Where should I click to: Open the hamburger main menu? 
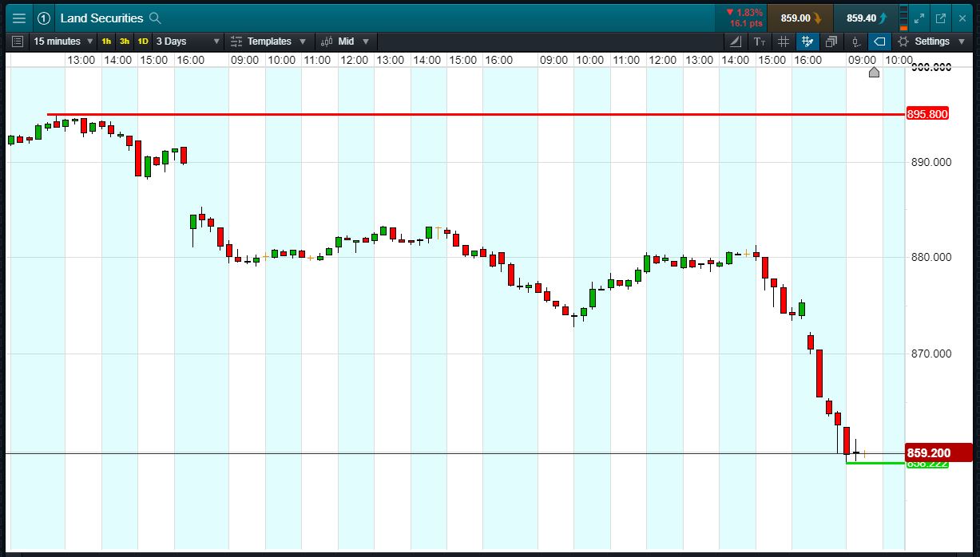pos(19,18)
